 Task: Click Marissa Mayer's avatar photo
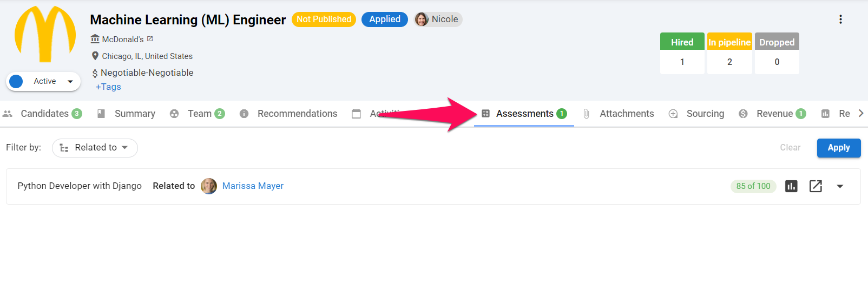point(209,186)
